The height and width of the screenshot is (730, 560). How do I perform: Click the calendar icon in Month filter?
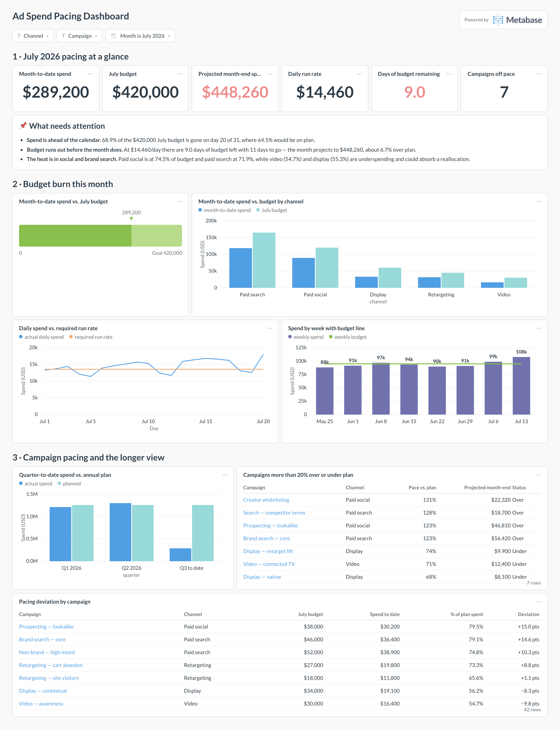coord(113,36)
